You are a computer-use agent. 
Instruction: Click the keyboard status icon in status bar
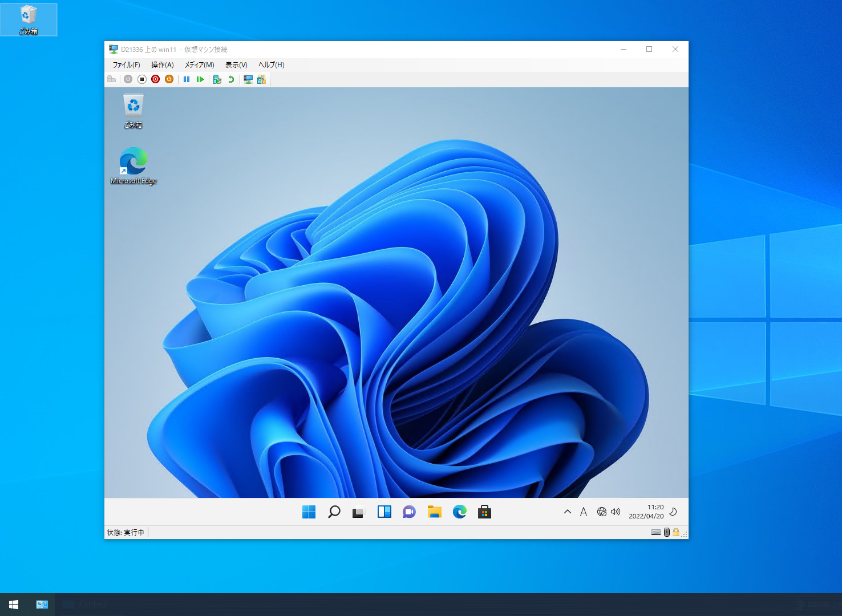coord(656,532)
